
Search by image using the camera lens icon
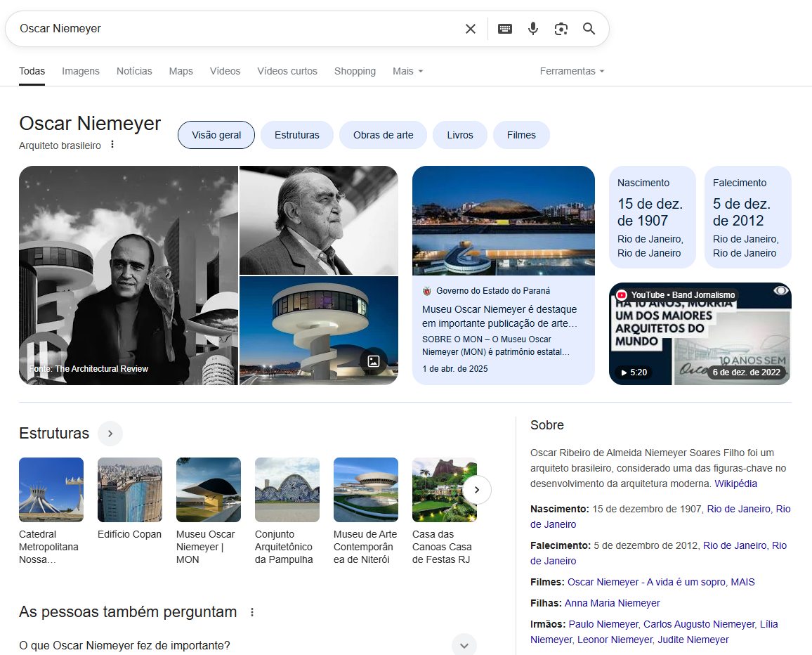pos(561,29)
